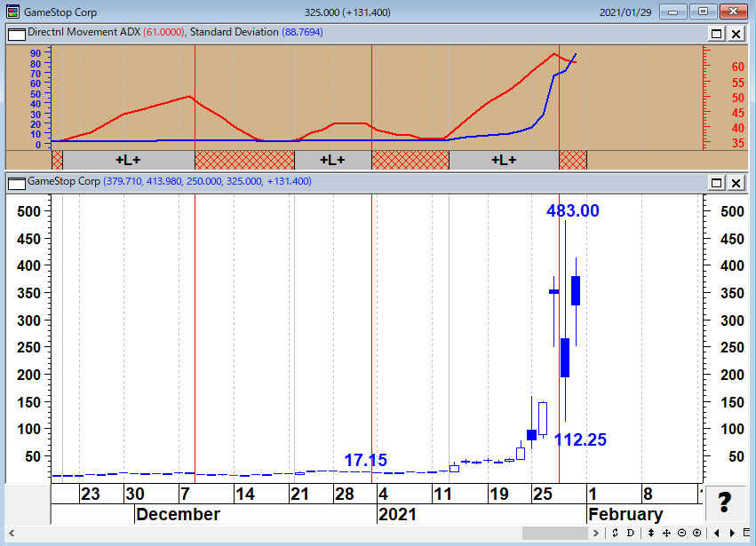The height and width of the screenshot is (546, 756).
Task: Click the vertical double-arrow scale icon
Action: point(651,533)
